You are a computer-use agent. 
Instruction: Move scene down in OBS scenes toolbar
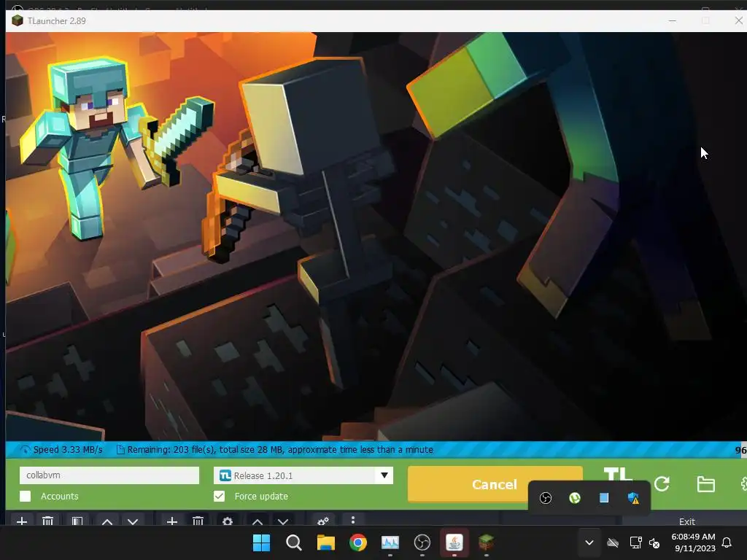[x=133, y=522]
